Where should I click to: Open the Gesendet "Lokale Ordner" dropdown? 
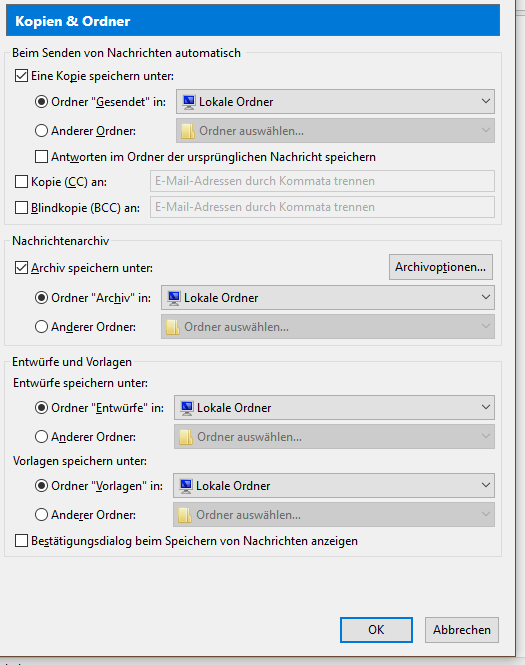click(335, 101)
